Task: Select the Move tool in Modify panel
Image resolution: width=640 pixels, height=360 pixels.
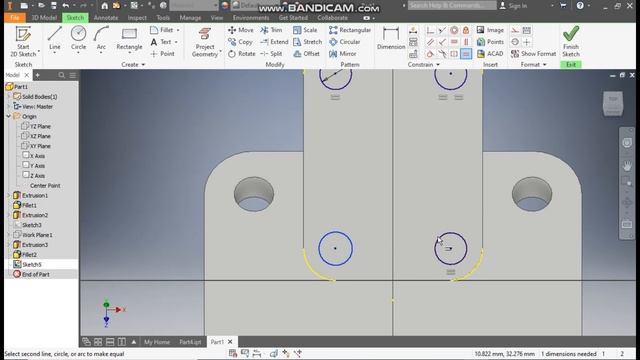Action: click(241, 30)
